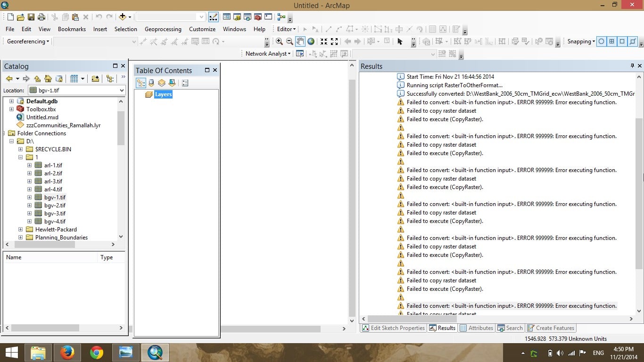
Task: Go up one level in Catalog
Action: pos(37,79)
